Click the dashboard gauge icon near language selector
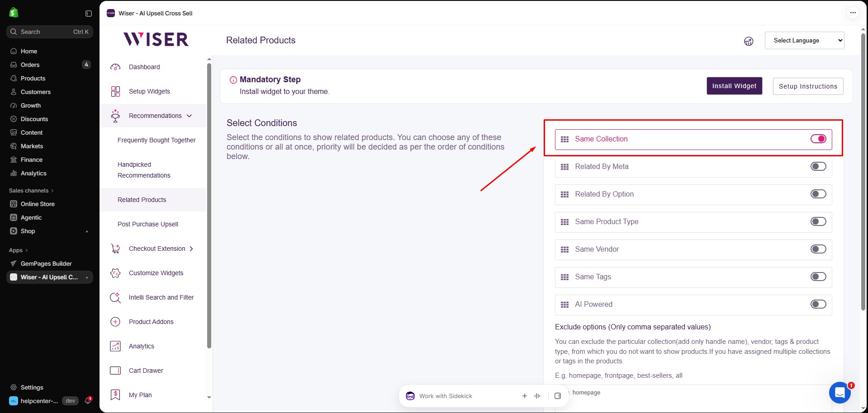 [749, 41]
